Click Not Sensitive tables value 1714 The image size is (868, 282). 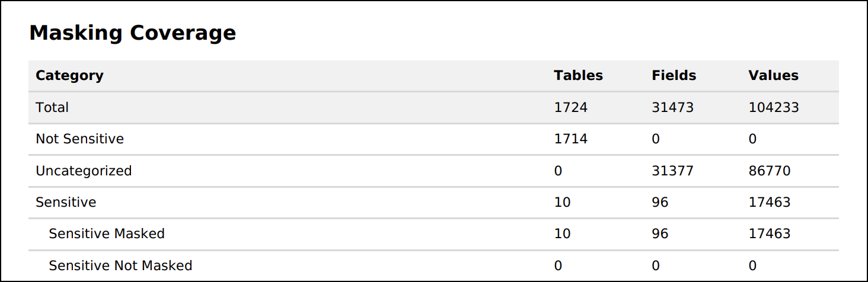click(570, 139)
